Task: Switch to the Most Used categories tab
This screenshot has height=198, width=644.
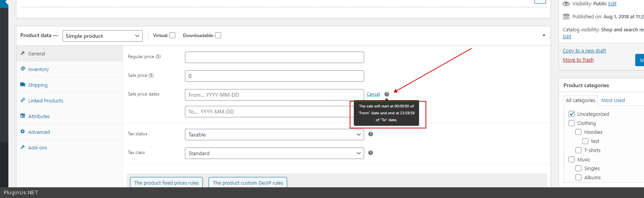Action: tap(613, 100)
